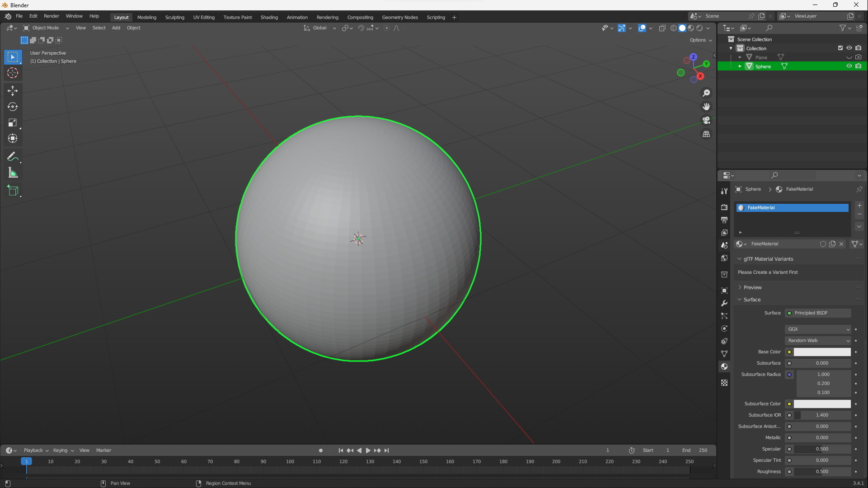Select the Measure tool

pos(13,172)
